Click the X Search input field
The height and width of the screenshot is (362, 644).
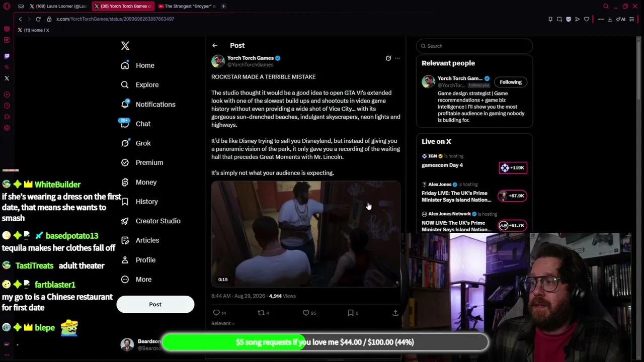(x=474, y=46)
